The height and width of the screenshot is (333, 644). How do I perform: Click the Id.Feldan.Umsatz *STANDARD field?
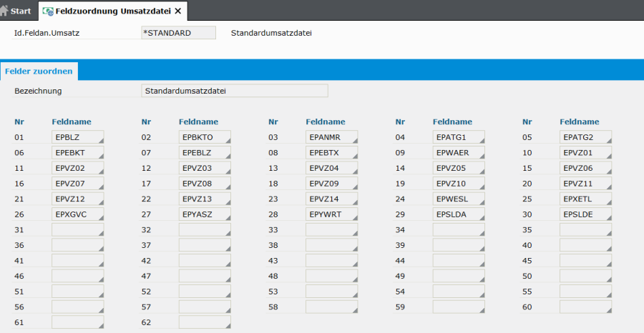(x=178, y=33)
